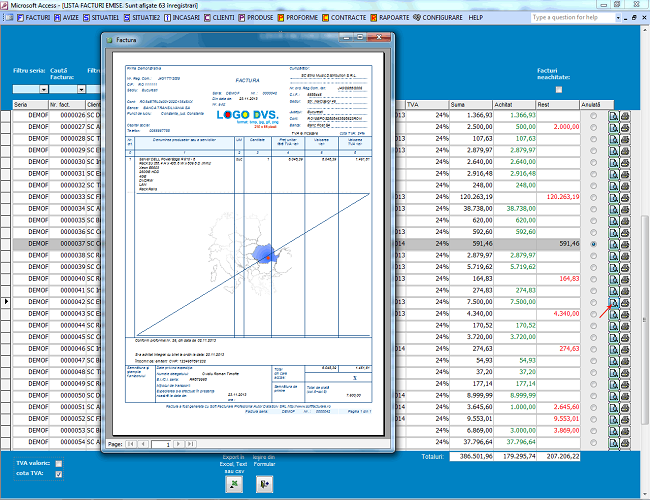Open the preview icon for invoice 0000047
Screen dimensions: 650x500
coord(614,361)
